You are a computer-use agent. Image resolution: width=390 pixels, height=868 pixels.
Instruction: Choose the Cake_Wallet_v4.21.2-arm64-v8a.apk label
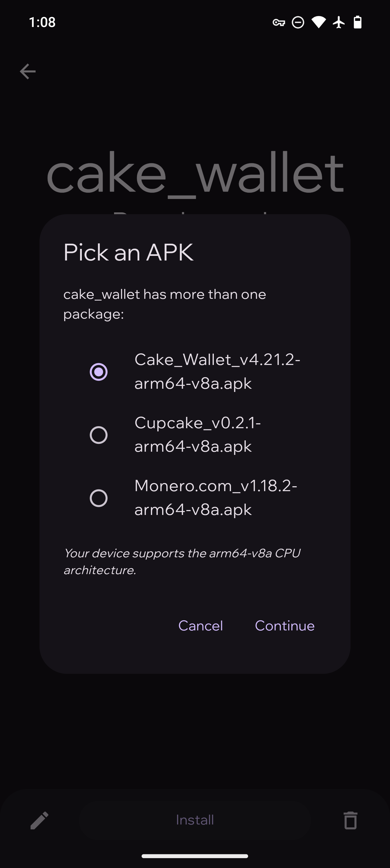click(x=217, y=371)
